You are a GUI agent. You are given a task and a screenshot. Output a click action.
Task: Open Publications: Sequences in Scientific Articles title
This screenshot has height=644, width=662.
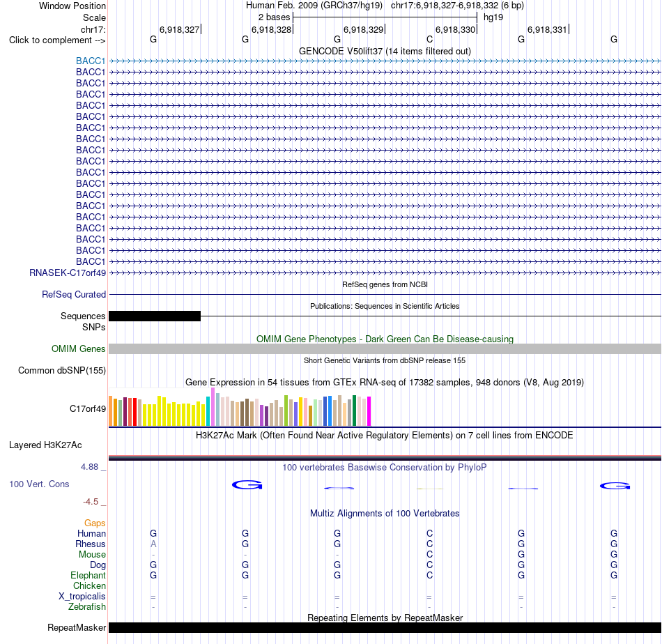(385, 306)
